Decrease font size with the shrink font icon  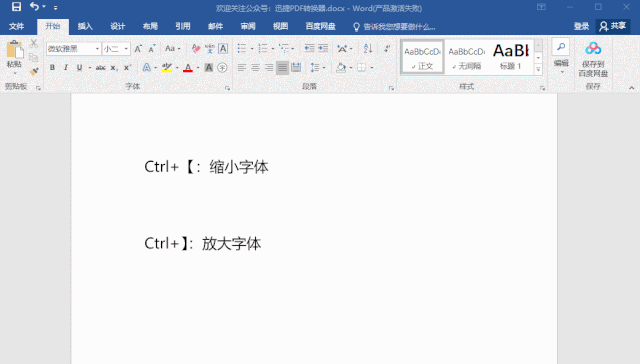click(x=152, y=49)
